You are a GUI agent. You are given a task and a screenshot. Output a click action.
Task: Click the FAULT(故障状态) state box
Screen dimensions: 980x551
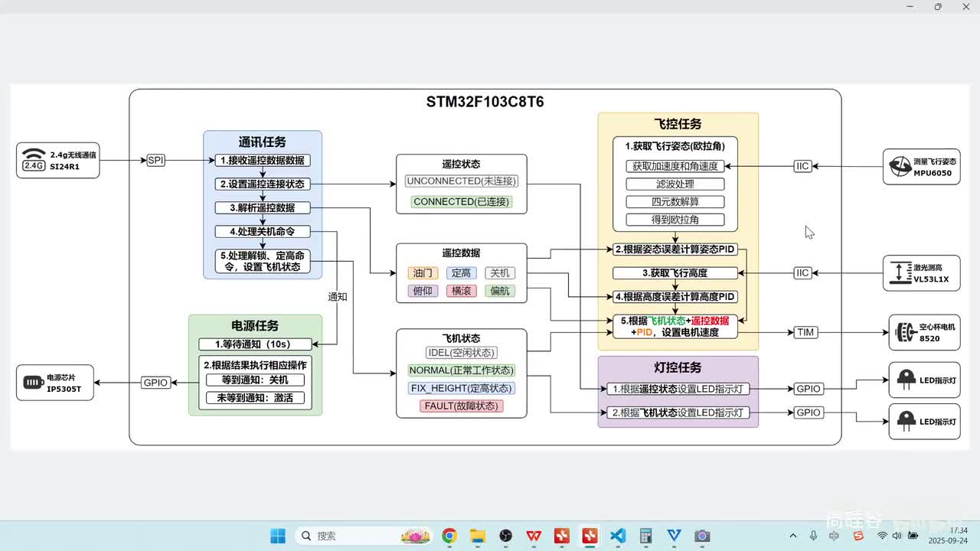coord(462,406)
